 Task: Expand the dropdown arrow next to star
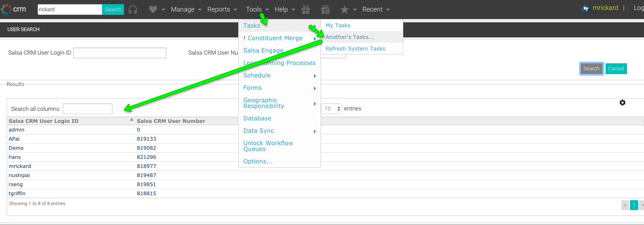(x=355, y=10)
